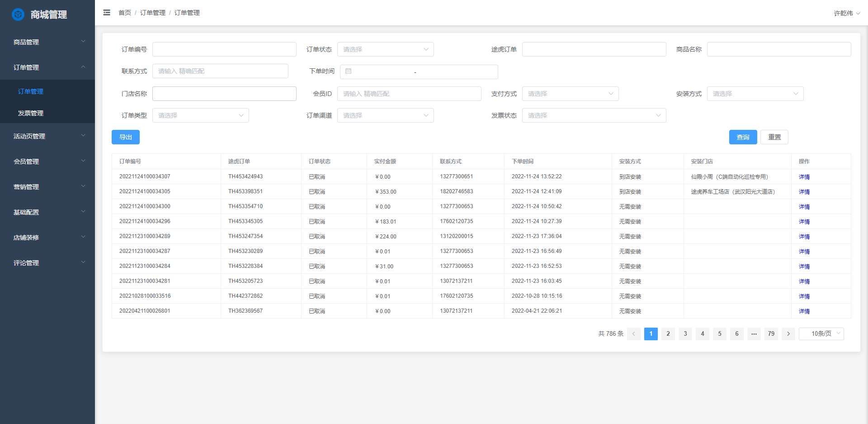Collapse the 订单管理 sidebar menu

47,67
